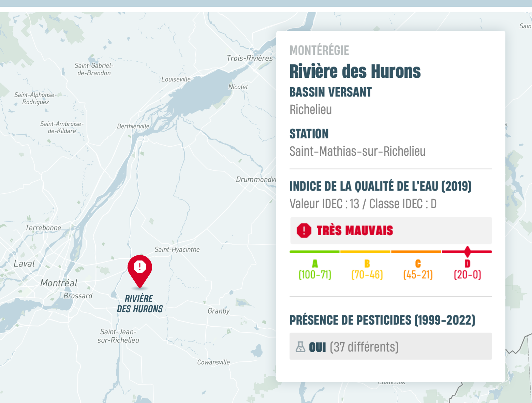The image size is (532, 403).
Task: Click the Saint-Jean-sur-Richelieu map label
Action: 118,336
